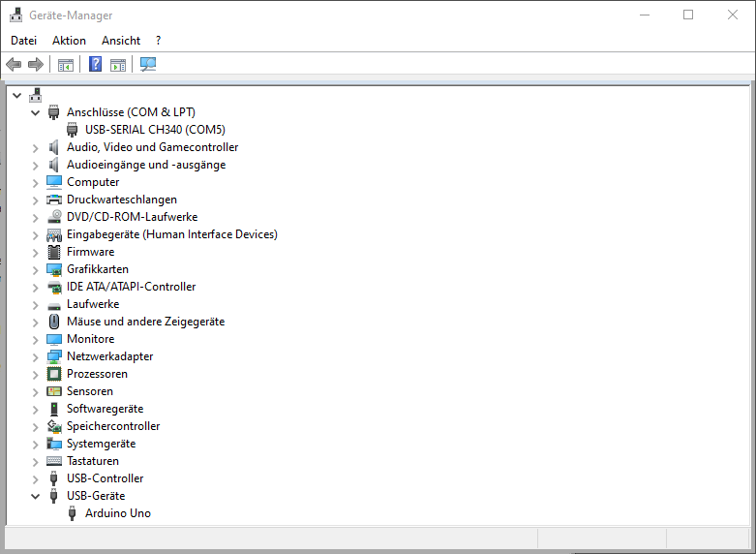
Task: Click the Anschlüsse (COM & LPT) port icon
Action: pyautogui.click(x=53, y=112)
